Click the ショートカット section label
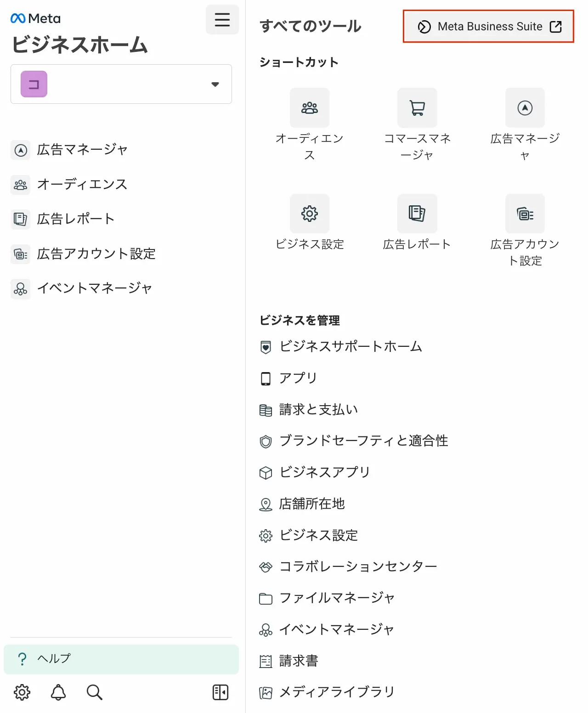Viewport: 588px width, 713px height. [x=299, y=62]
